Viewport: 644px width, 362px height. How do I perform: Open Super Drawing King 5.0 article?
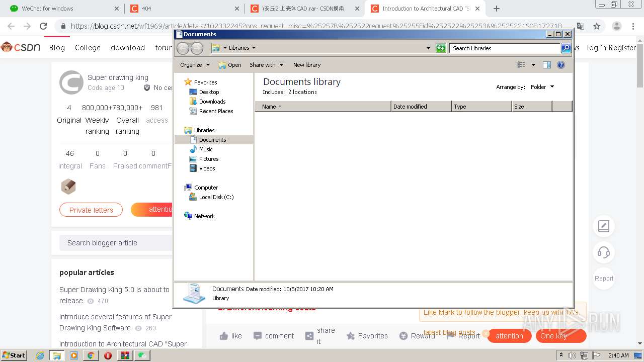click(114, 295)
